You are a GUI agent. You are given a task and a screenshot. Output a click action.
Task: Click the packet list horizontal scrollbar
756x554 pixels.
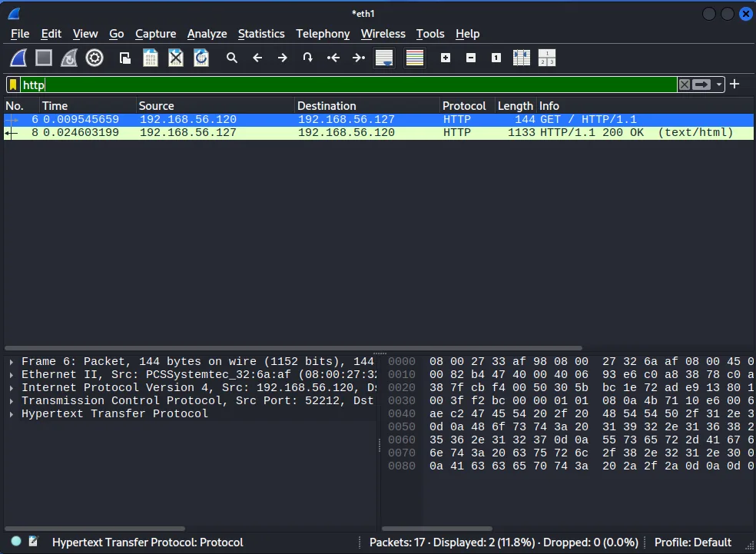pyautogui.click(x=293, y=347)
